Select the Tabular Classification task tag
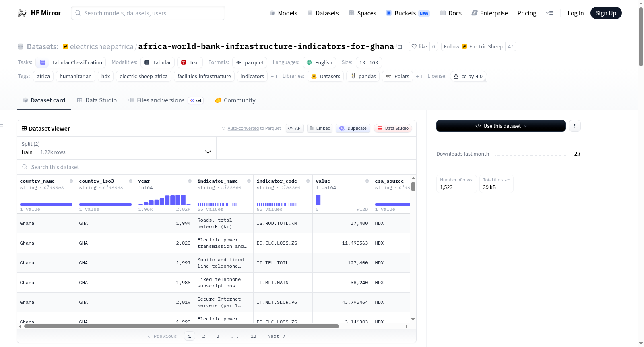 pos(70,62)
